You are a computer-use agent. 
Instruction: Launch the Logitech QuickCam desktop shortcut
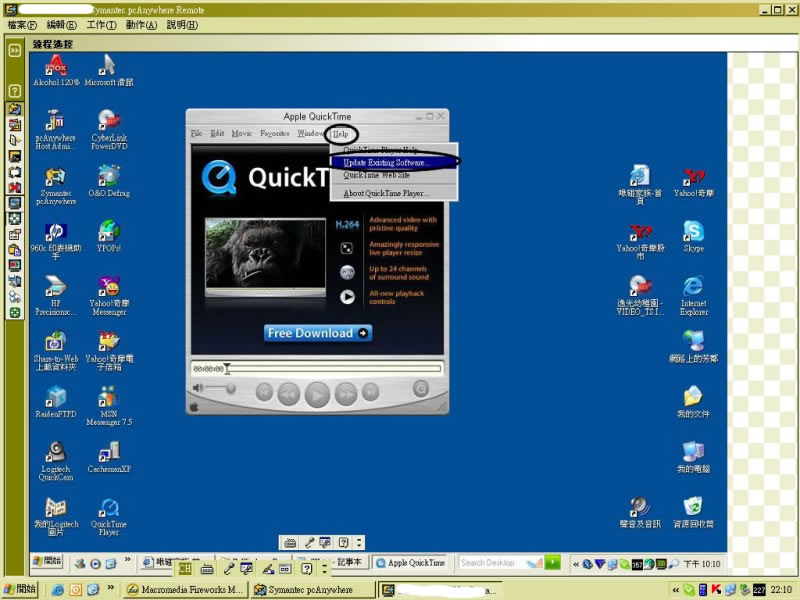click(56, 461)
